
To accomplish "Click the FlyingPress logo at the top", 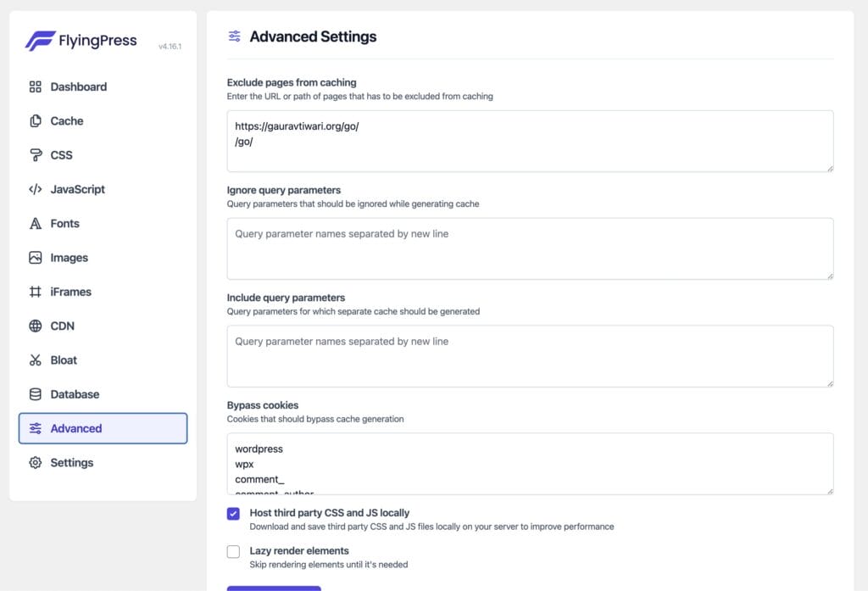I will (81, 39).
